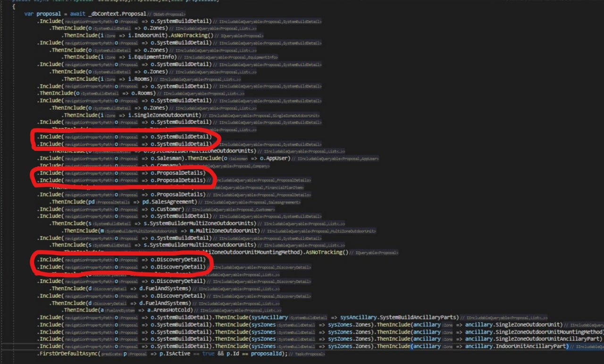Click "o.Customer" in the Include call

167,209
